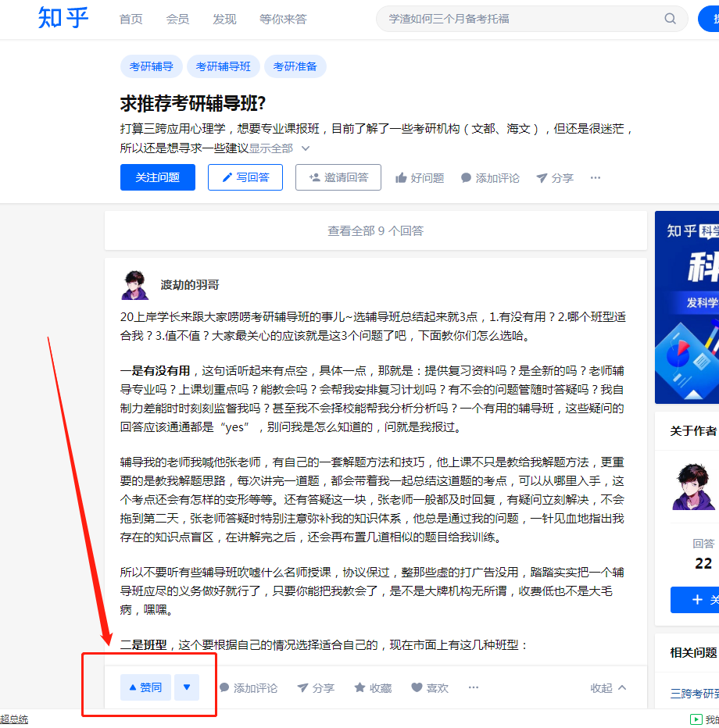The image size is (719, 728).
Task: Share the answer via 分享
Action: point(316,687)
